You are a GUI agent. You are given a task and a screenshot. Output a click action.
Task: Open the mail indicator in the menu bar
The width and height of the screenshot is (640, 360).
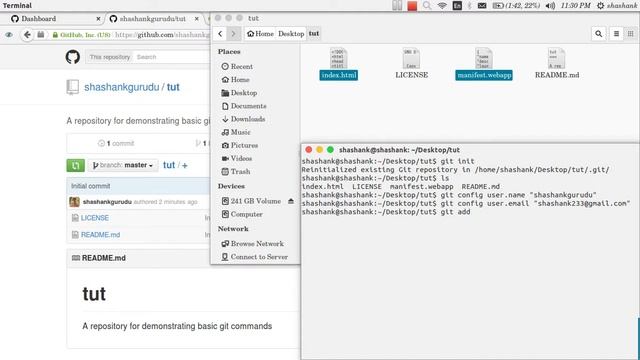click(x=482, y=5)
